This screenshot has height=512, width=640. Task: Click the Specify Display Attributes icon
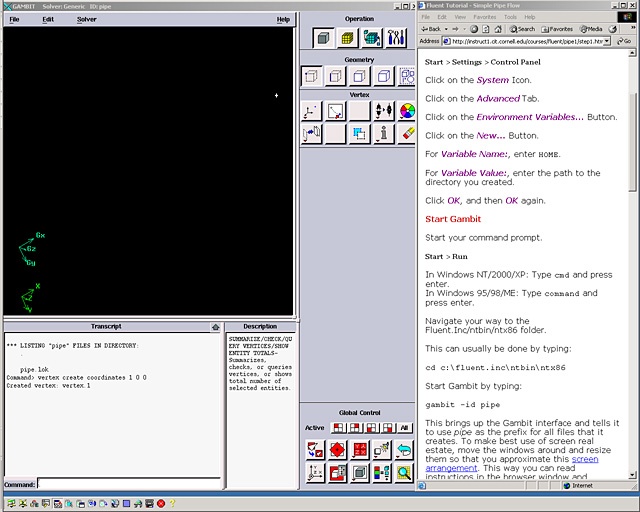pyautogui.click(x=338, y=472)
